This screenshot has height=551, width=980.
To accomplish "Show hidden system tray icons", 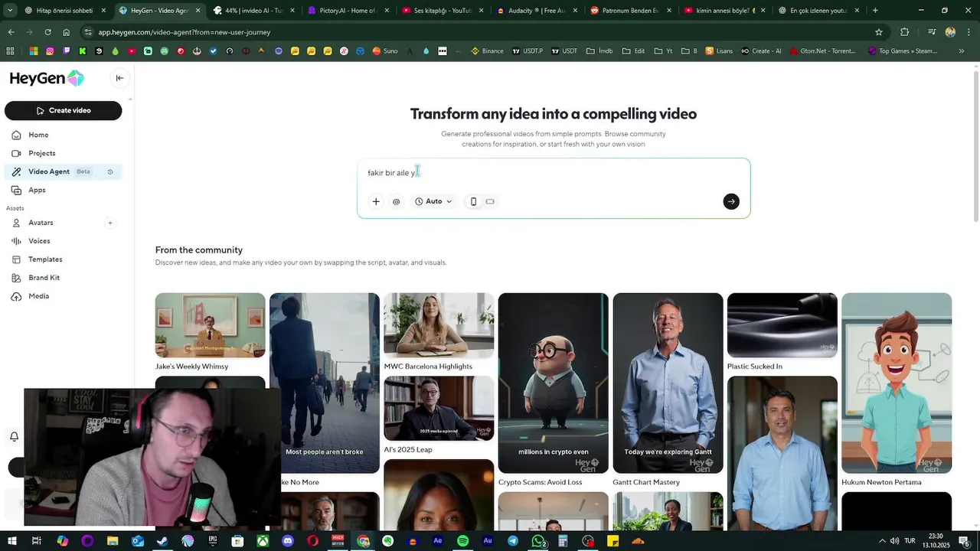I will coord(882,541).
